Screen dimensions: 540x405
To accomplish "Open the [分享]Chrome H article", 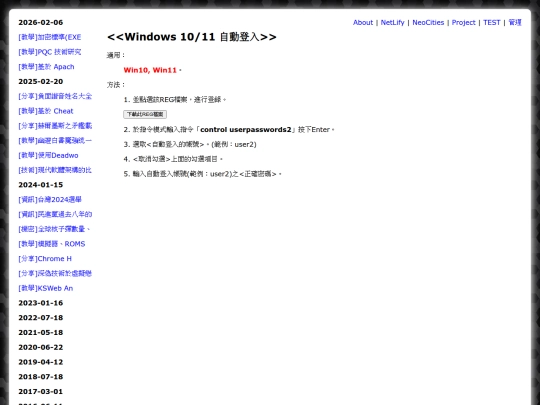I will pos(45,259).
